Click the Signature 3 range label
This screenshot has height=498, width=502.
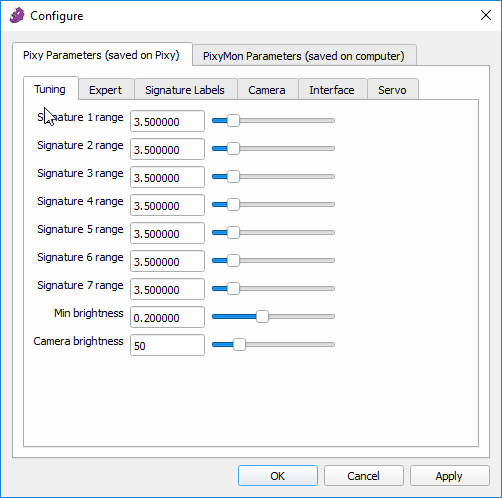[80, 174]
